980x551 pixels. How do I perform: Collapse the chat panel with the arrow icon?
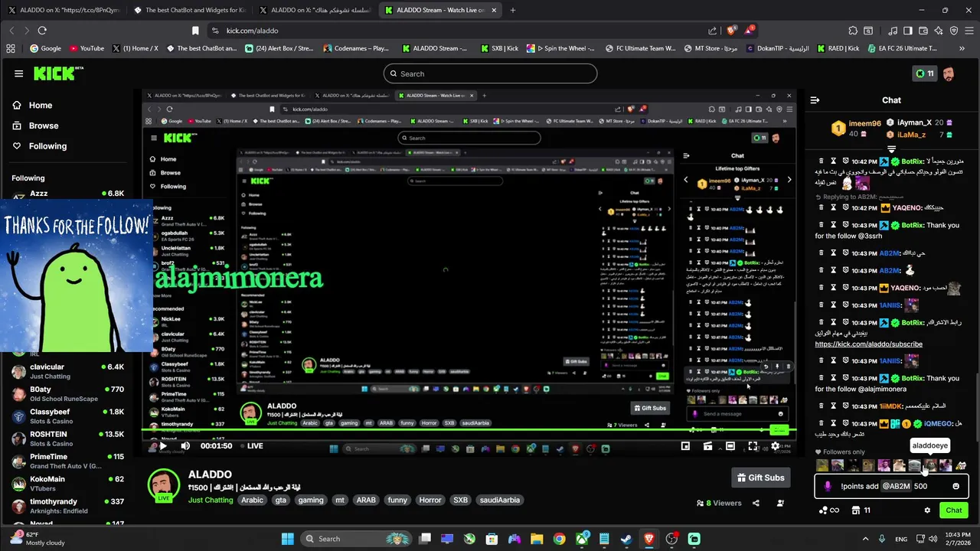(x=815, y=100)
